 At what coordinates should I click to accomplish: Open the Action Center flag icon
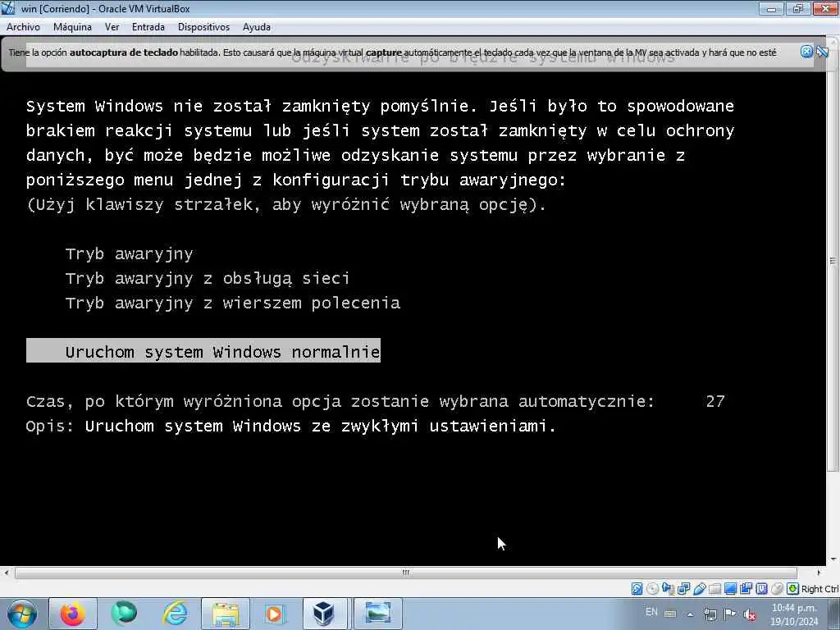click(729, 614)
